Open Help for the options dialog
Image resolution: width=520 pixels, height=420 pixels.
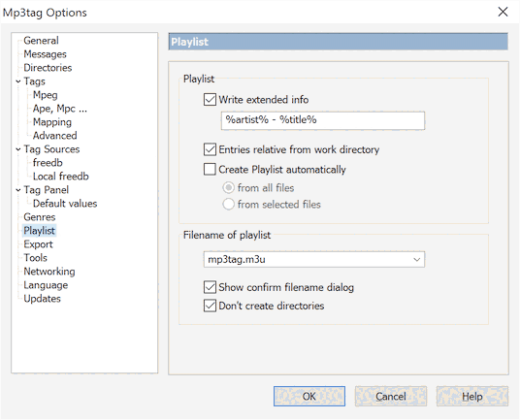471,396
